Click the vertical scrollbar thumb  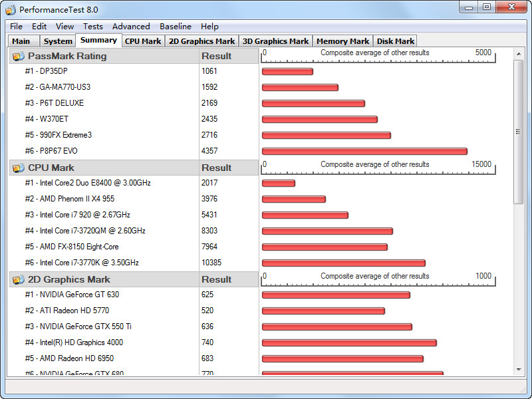519,132
